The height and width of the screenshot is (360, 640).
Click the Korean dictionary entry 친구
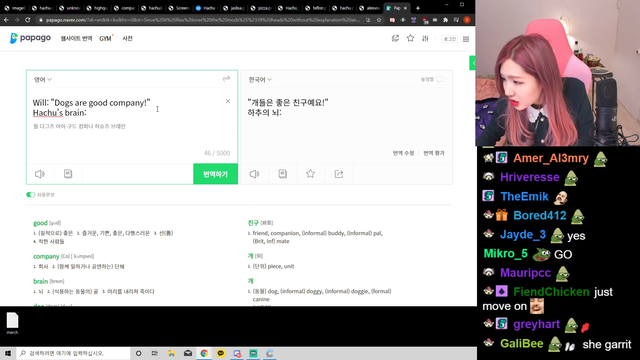click(x=253, y=222)
